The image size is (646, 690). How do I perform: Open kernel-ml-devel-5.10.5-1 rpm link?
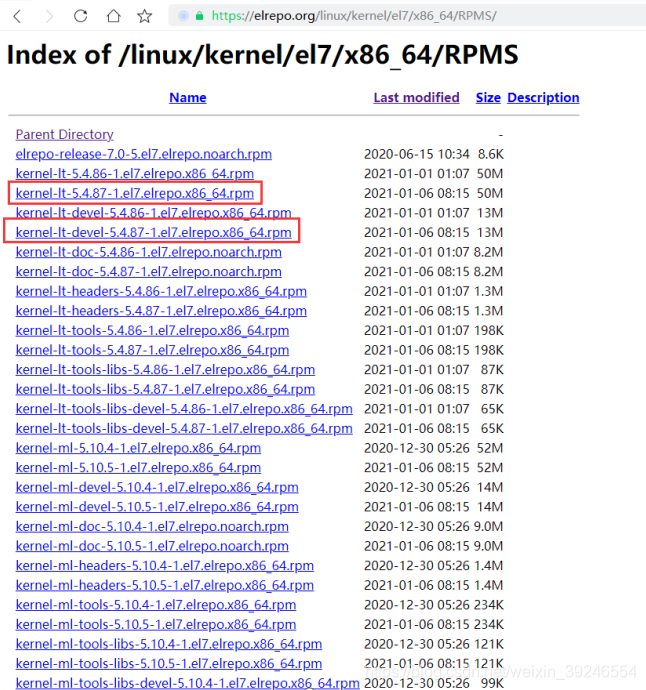point(157,506)
